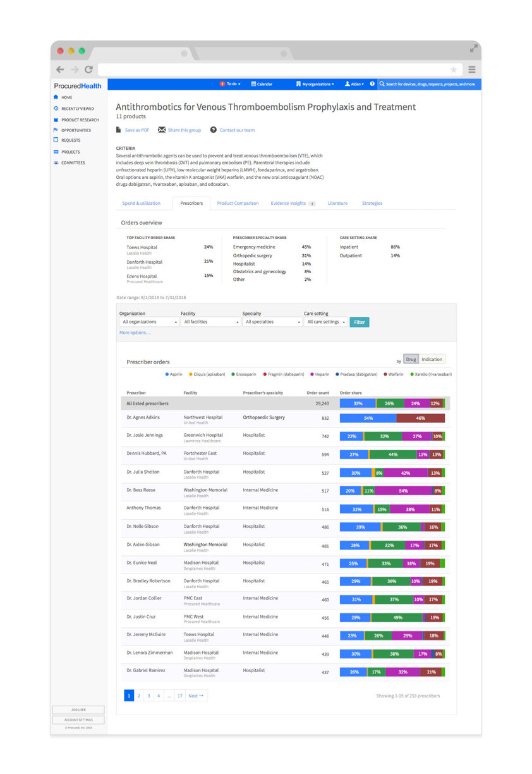Open Recently Viewed clock icon
This screenshot has width=532, height=774.
pyautogui.click(x=56, y=109)
